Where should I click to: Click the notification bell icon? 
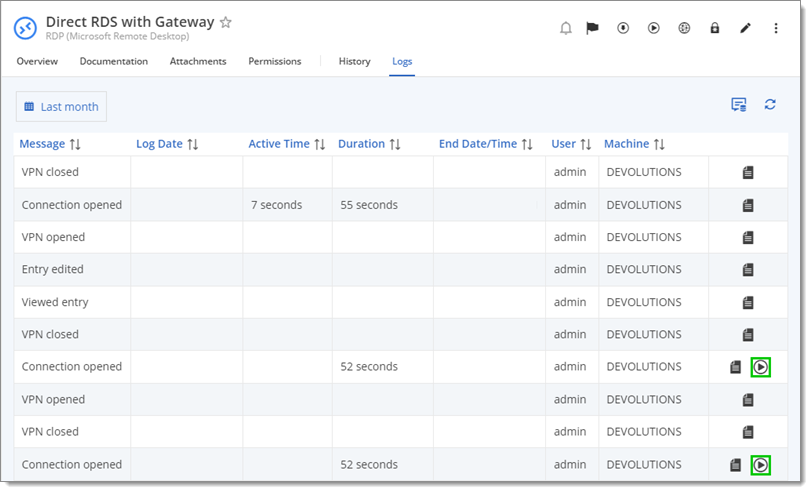pyautogui.click(x=566, y=28)
